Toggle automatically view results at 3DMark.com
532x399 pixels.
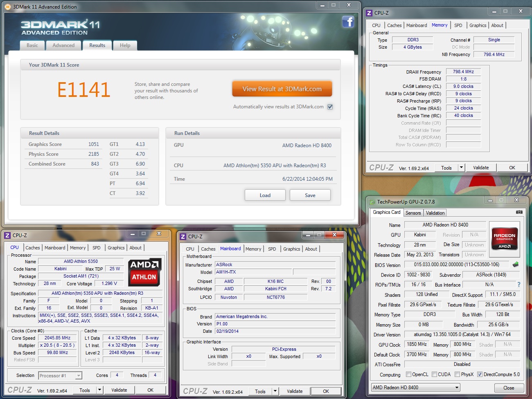pos(330,107)
